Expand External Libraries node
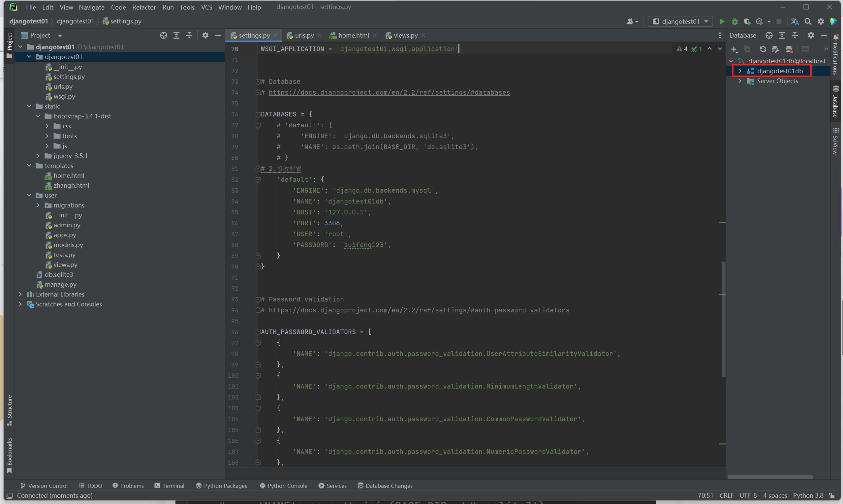Screen dimensions: 843x504 pyautogui.click(x=20, y=294)
